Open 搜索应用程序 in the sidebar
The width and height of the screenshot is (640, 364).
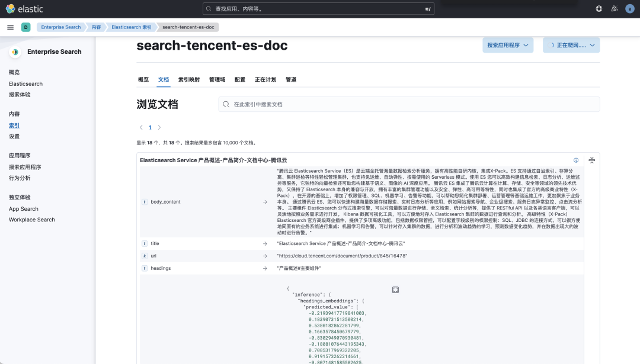[25, 167]
